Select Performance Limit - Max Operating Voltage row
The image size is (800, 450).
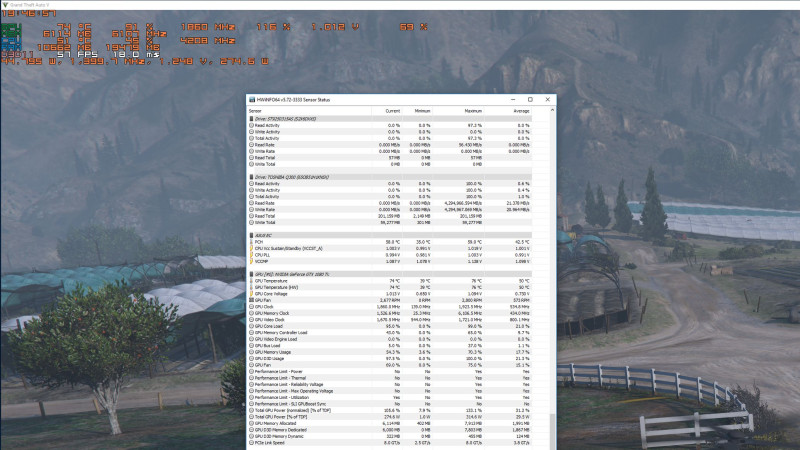(389, 391)
